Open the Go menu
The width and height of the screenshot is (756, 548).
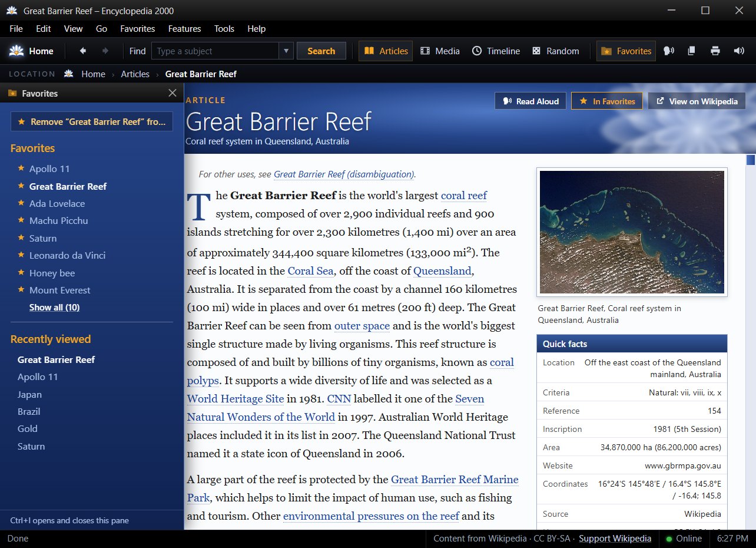tap(101, 29)
